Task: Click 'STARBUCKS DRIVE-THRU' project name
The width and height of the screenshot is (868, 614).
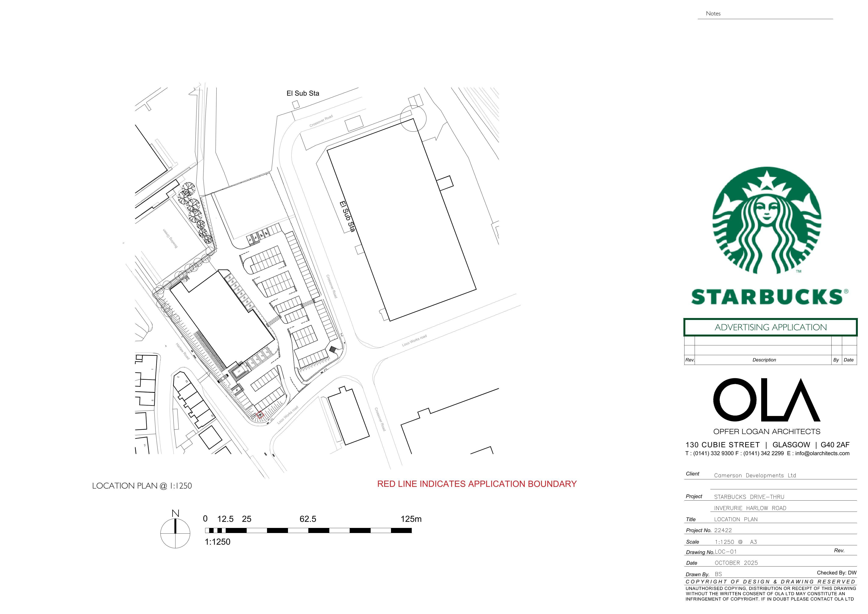Action: (749, 497)
